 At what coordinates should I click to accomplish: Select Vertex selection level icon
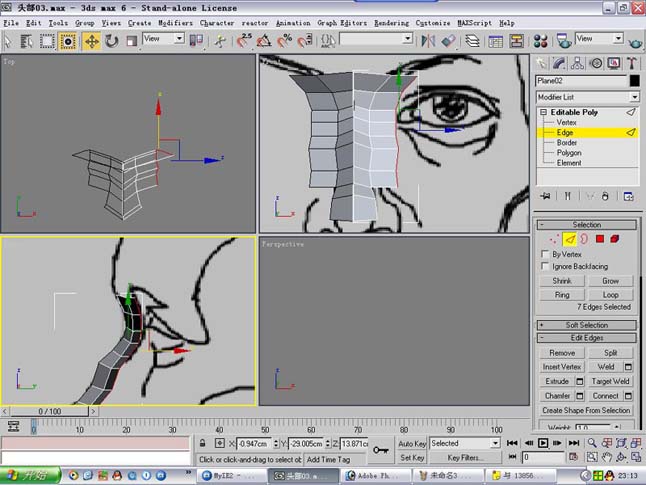coord(554,239)
